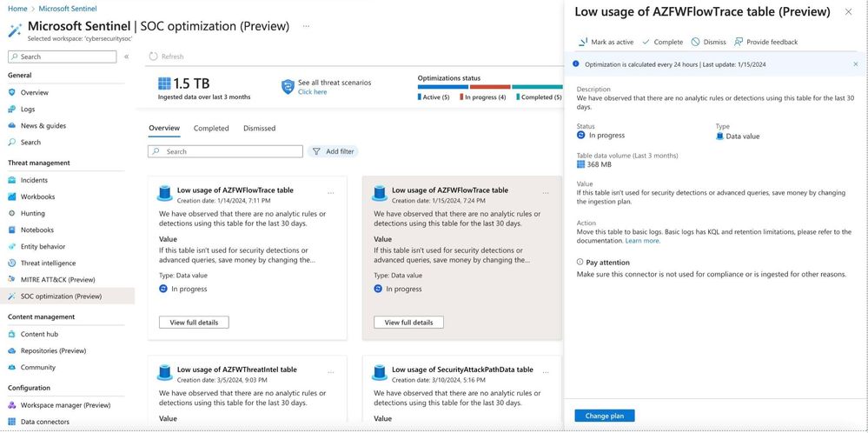This screenshot has height=433, width=868.
Task: Click the Threat intelligence clock icon
Action: [x=11, y=263]
